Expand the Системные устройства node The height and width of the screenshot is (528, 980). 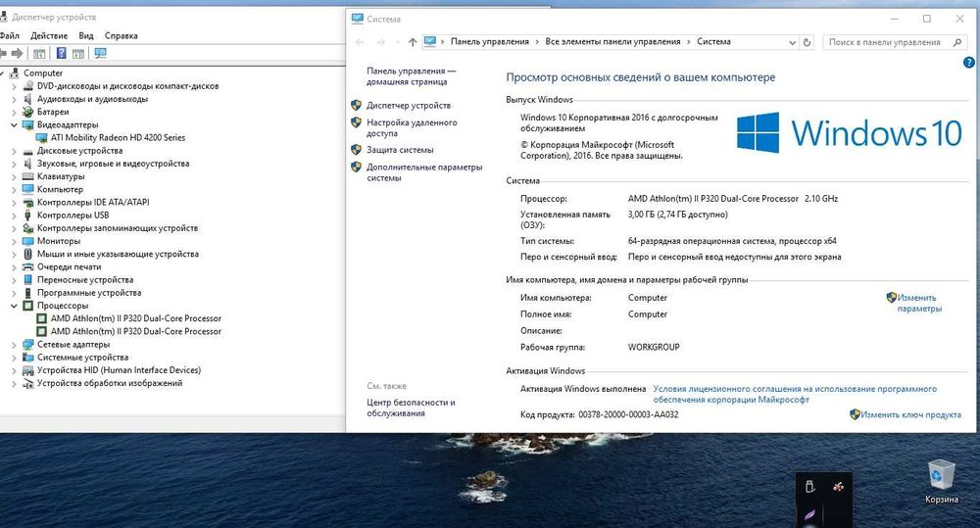tap(14, 358)
